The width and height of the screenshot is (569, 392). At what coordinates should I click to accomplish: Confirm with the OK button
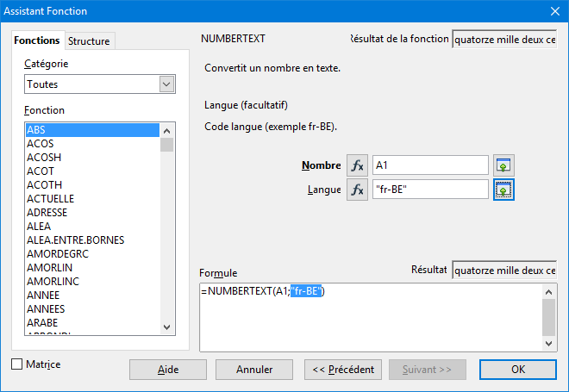[x=518, y=370]
